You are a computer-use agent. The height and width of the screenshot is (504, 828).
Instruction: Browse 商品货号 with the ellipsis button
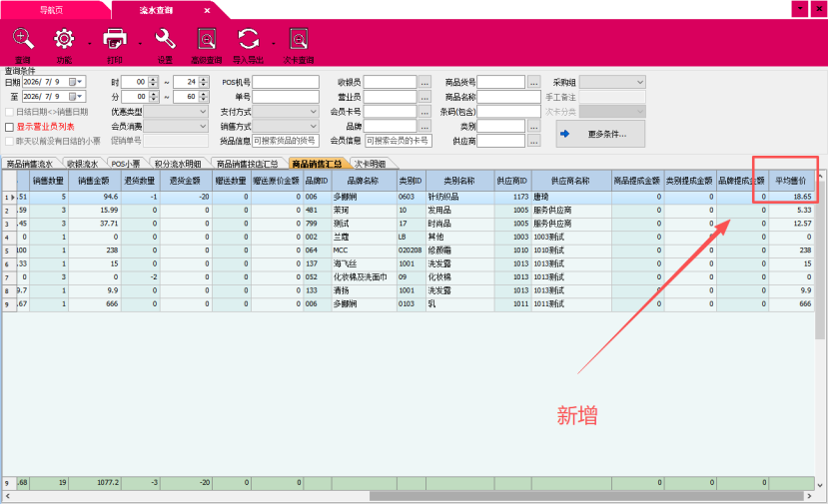(534, 82)
